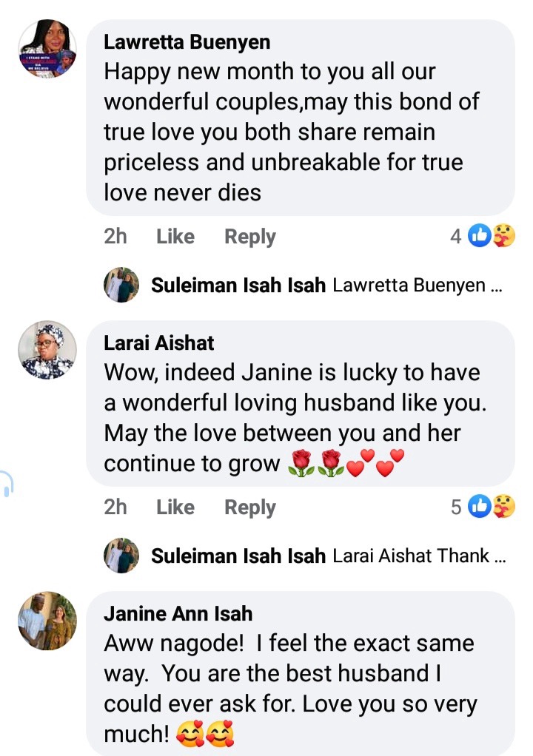Viewport: 533px width, 756px height.
Task: Open Lawretta Buenyen's profile picture
Action: pyautogui.click(x=47, y=48)
